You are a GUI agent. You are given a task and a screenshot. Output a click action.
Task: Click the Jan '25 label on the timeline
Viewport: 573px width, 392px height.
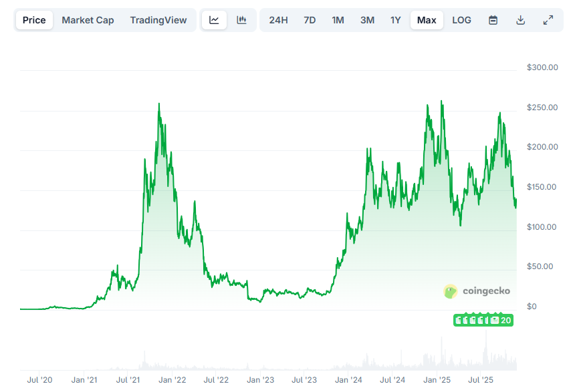437,379
